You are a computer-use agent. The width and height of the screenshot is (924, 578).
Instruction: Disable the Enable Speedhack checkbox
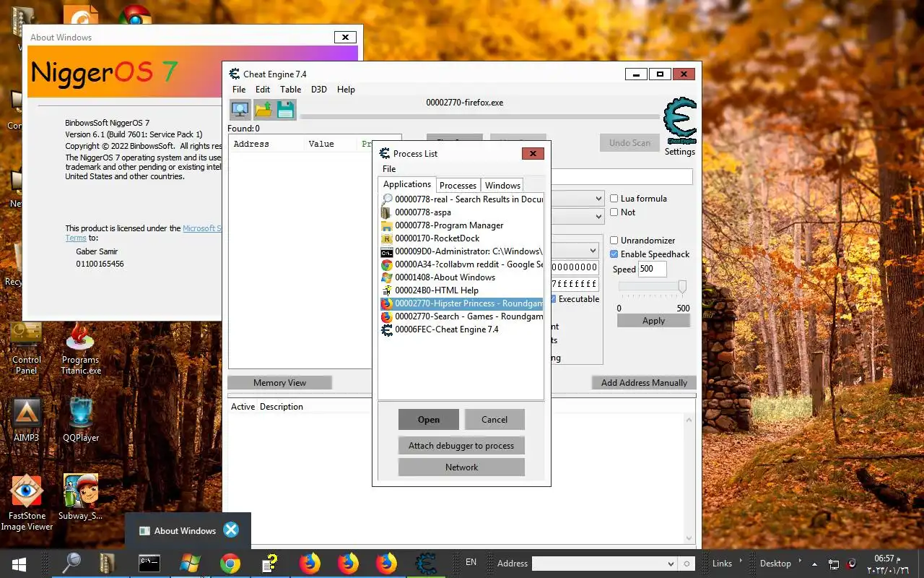click(614, 254)
